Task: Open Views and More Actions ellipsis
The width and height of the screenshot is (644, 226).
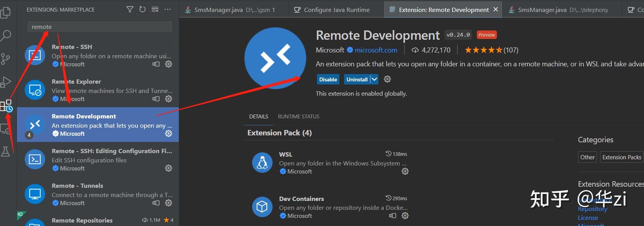Action: pyautogui.click(x=168, y=9)
